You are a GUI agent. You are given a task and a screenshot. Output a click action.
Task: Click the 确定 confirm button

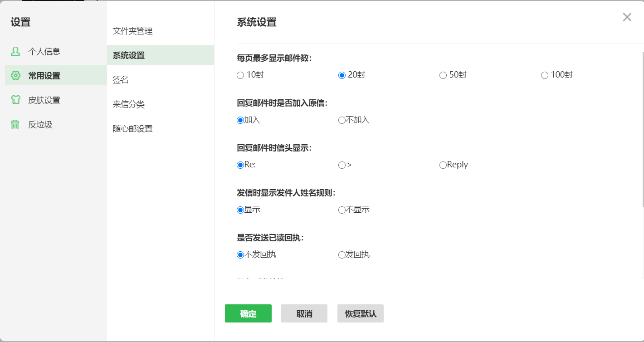[x=248, y=313]
